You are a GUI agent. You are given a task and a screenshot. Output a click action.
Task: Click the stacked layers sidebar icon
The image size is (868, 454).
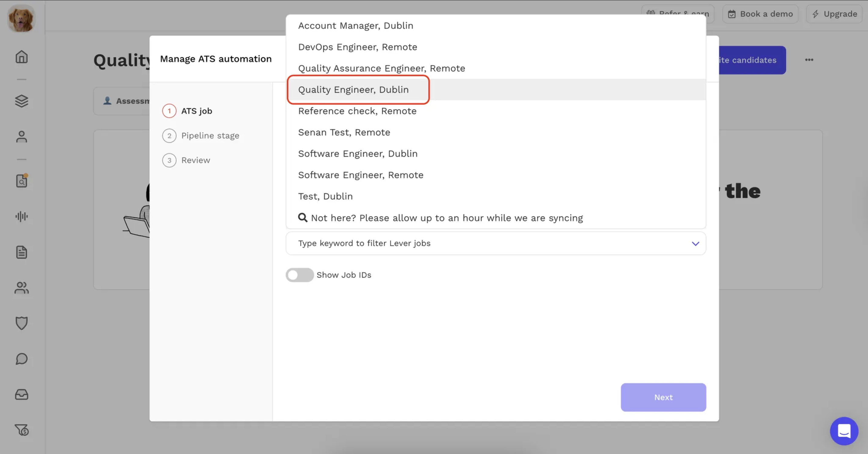(22, 101)
